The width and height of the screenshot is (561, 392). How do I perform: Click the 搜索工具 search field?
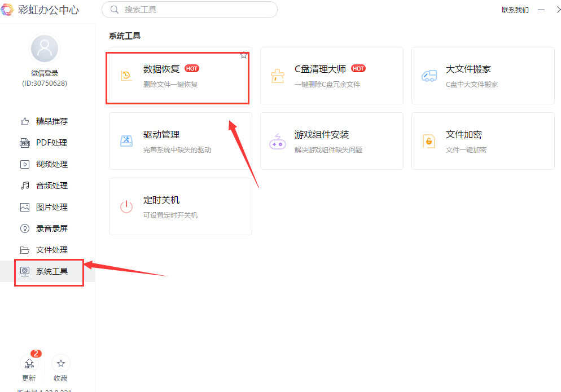192,10
